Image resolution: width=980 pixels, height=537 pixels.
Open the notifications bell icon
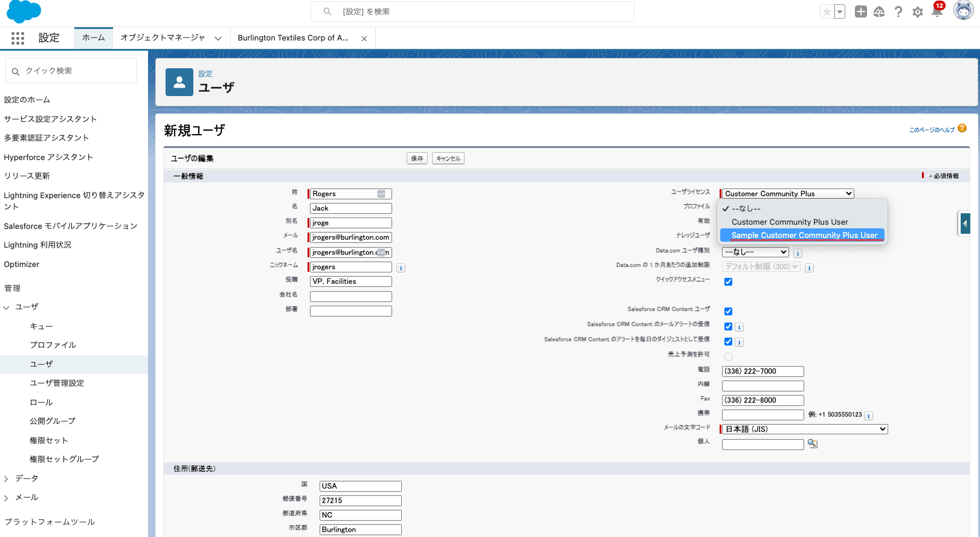[x=937, y=11]
